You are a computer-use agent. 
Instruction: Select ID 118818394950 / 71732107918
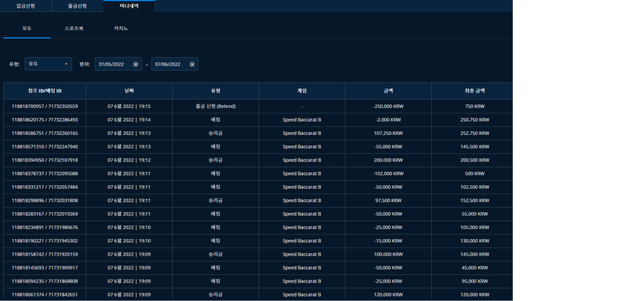(x=45, y=161)
